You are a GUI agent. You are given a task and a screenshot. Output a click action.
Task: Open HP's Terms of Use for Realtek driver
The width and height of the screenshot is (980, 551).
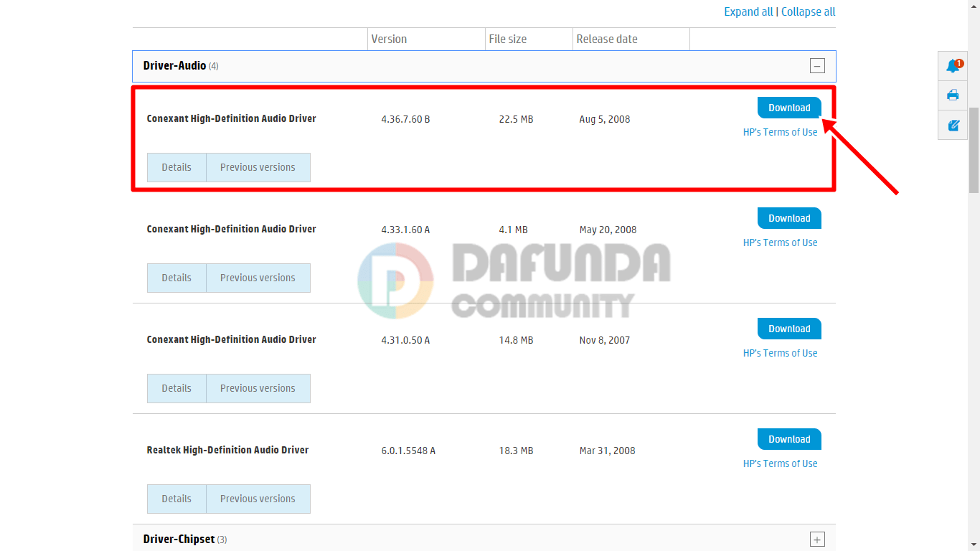[x=780, y=463]
